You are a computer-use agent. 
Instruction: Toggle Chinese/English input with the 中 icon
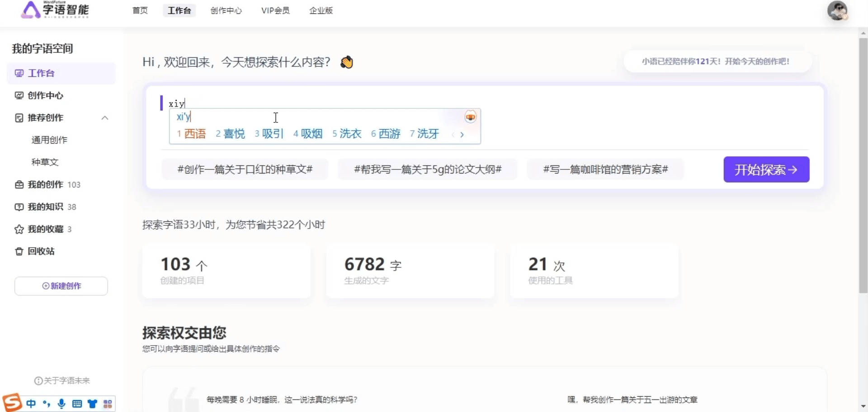(31, 403)
